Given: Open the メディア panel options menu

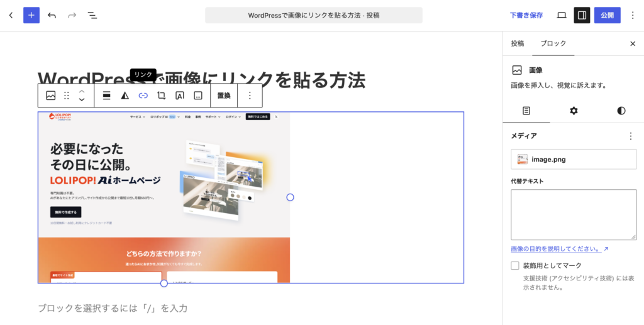Looking at the screenshot, I should click(631, 136).
